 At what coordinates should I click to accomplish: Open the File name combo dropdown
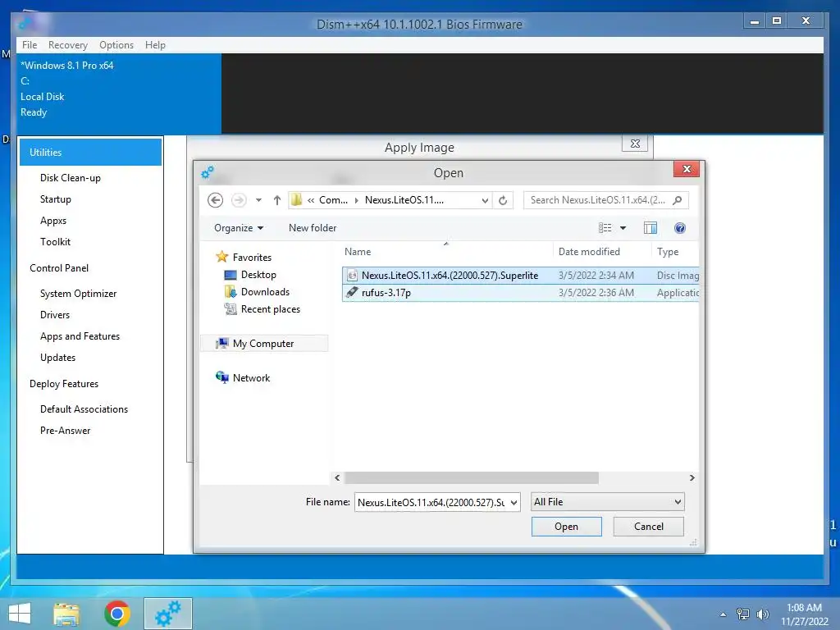(514, 503)
